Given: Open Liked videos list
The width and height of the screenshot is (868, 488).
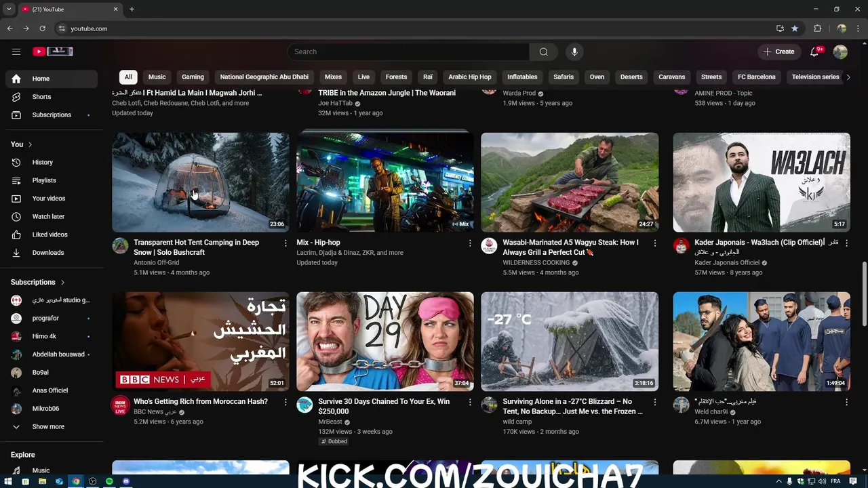Looking at the screenshot, I should pos(52,235).
